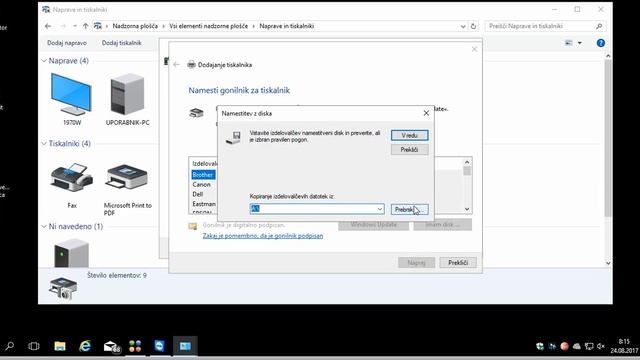640x360 pixels.
Task: Close the Namestitev z diska dialog
Action: (x=426, y=113)
